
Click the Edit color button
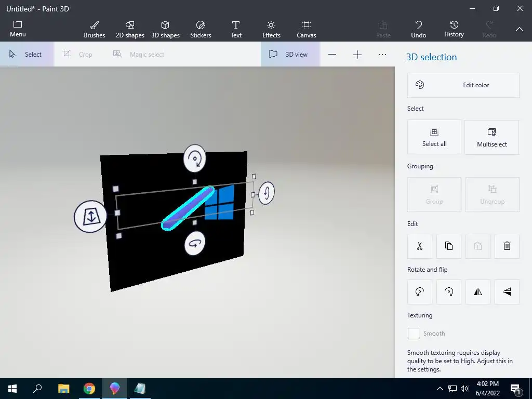(x=463, y=85)
